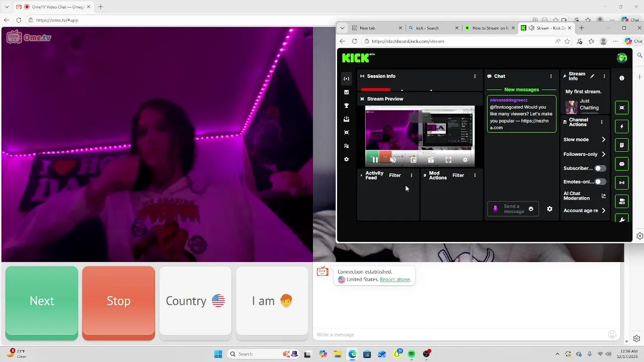Edit Stream info with pencil icon

[592, 76]
